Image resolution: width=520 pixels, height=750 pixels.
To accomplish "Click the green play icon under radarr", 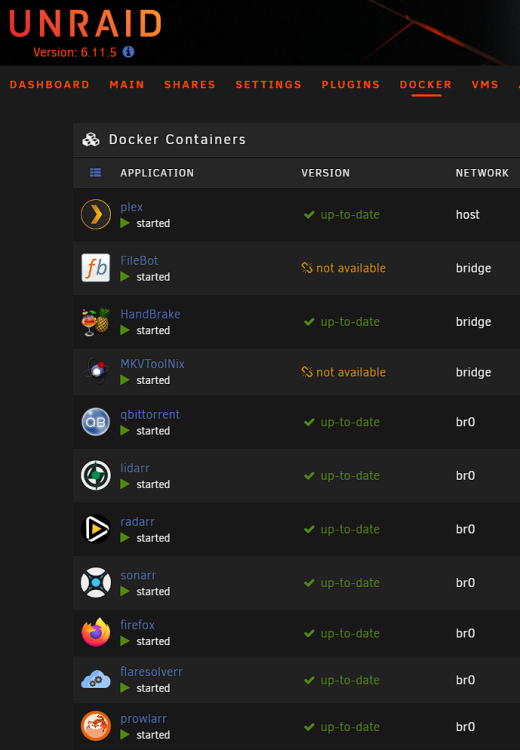I will click(x=125, y=538).
